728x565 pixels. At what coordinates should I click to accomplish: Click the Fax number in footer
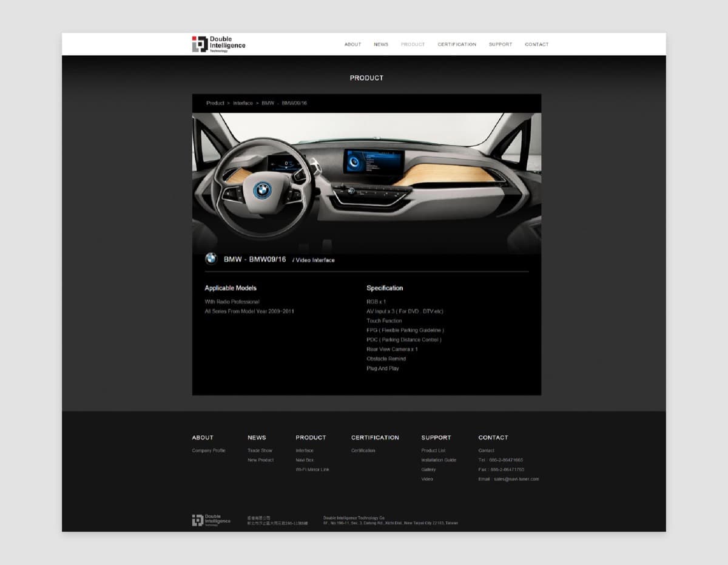tap(501, 470)
